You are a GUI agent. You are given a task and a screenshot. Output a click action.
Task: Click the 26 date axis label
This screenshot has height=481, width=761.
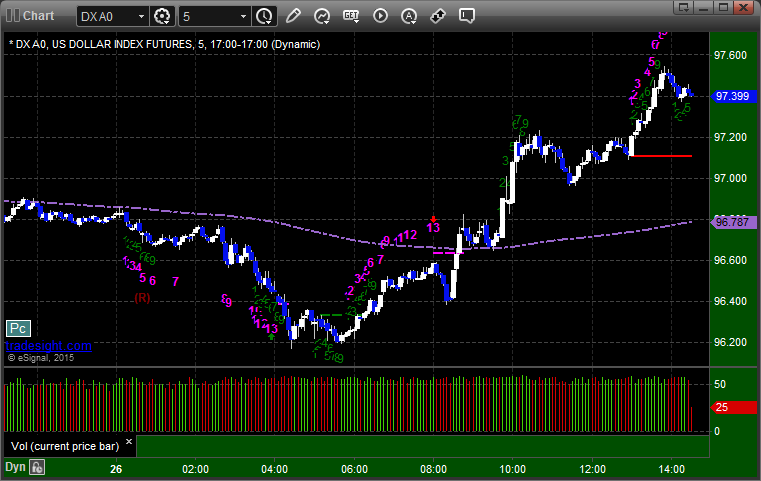pyautogui.click(x=116, y=469)
